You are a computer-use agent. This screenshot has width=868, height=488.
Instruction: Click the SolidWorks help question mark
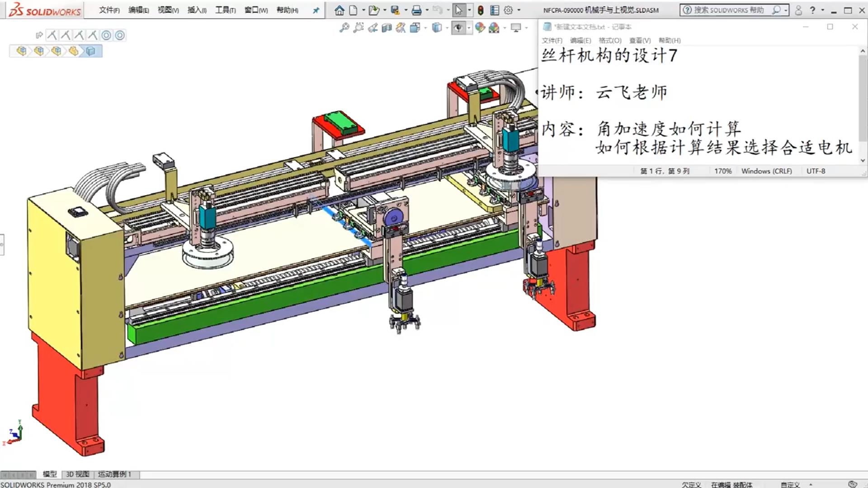812,10
